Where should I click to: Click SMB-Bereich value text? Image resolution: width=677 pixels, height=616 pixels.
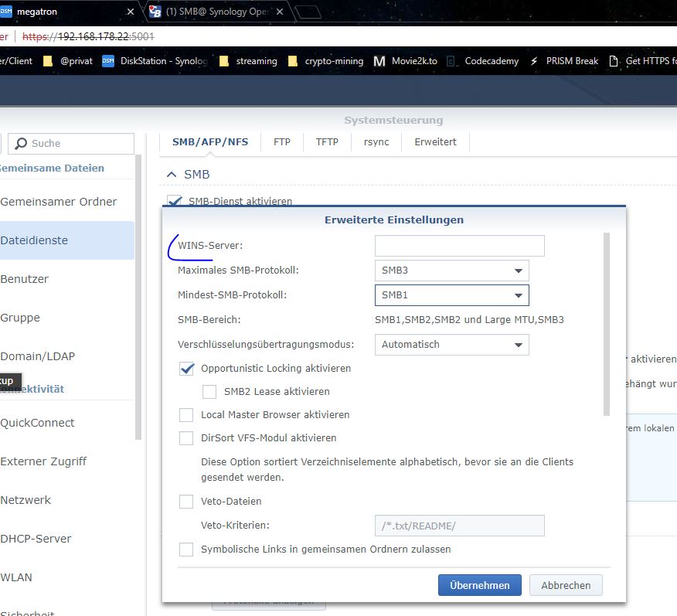(x=469, y=320)
